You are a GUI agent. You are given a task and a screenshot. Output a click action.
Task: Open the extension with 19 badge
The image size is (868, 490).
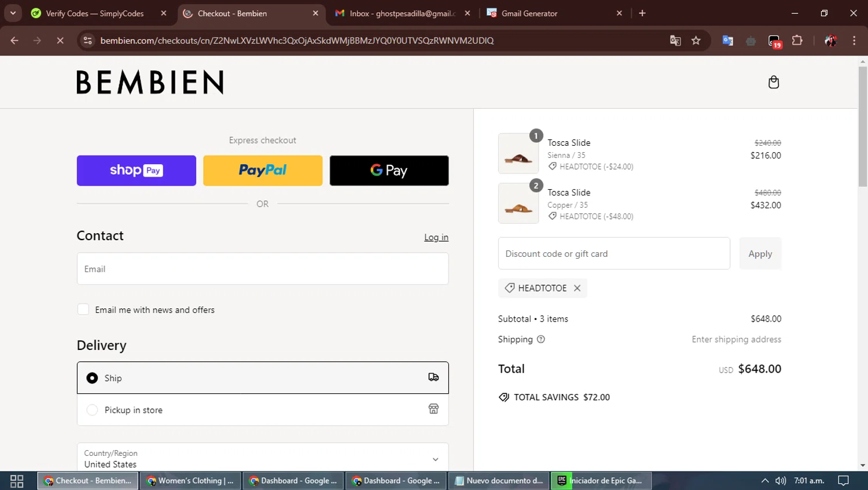[774, 40]
